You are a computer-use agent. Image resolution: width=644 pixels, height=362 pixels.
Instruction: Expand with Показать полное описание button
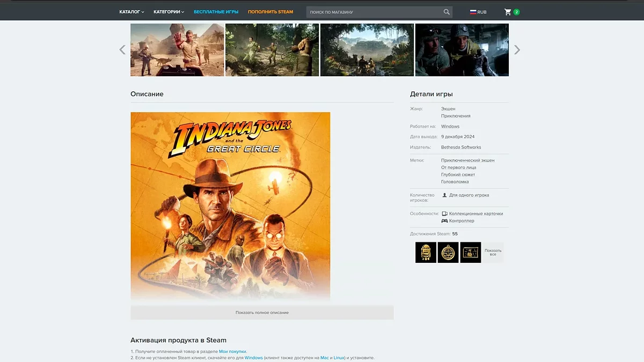coord(262,313)
